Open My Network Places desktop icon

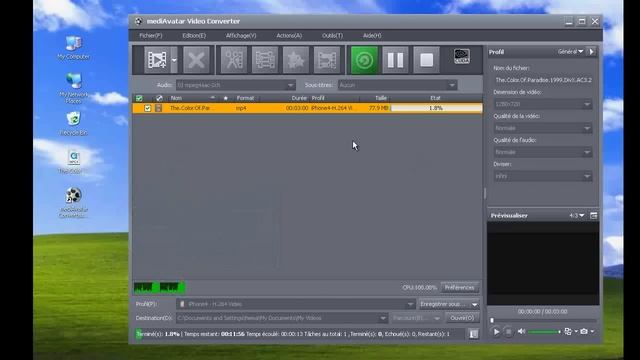(73, 88)
